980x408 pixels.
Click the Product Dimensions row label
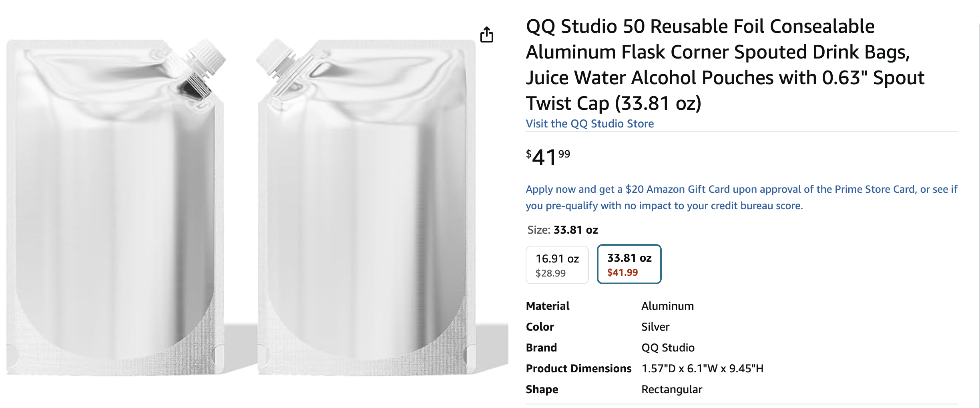pos(578,368)
